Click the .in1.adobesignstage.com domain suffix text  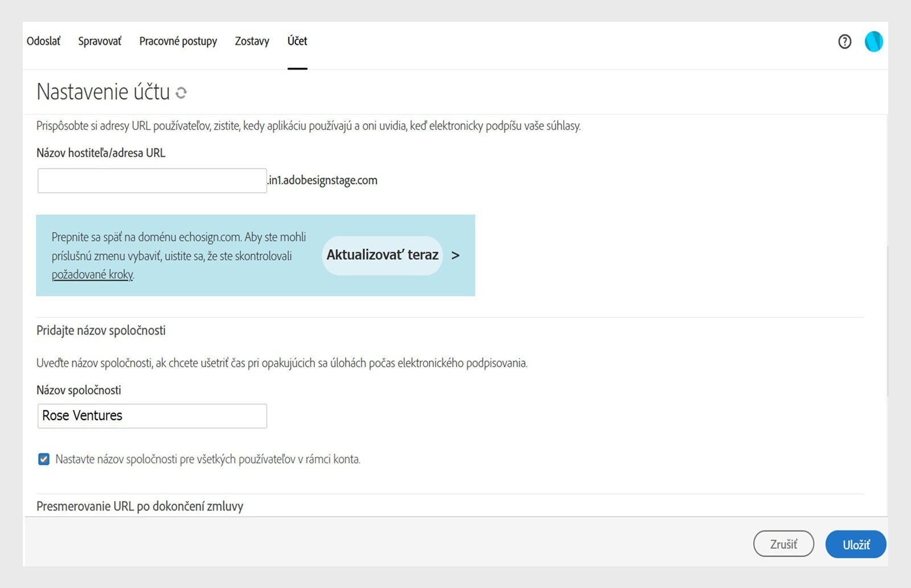pyautogui.click(x=323, y=180)
